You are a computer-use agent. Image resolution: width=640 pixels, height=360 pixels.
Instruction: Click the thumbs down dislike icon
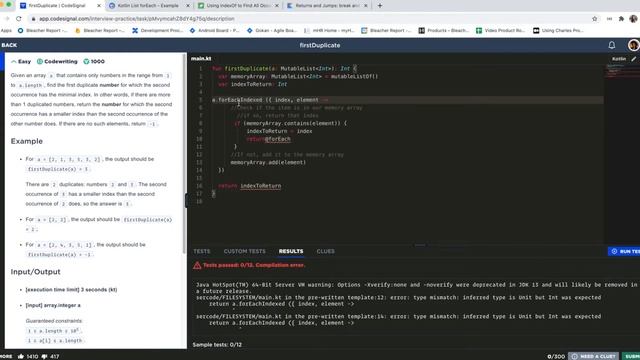(44, 356)
